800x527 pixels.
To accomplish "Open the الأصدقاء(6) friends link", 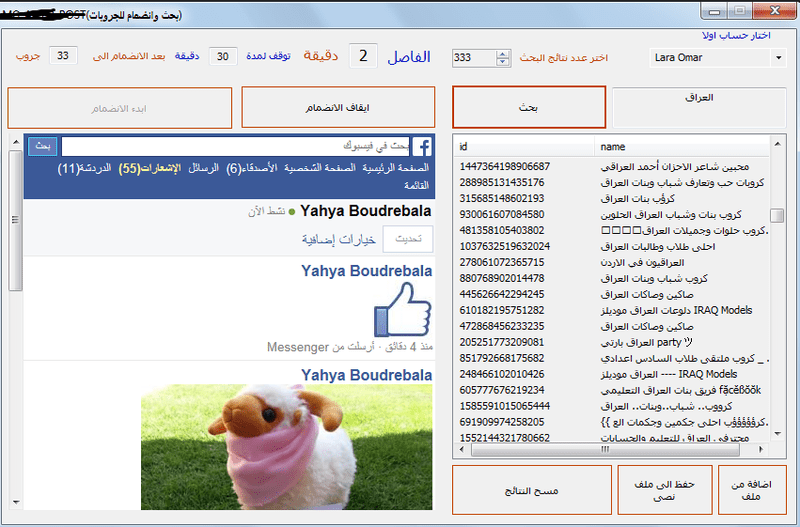I will [253, 168].
